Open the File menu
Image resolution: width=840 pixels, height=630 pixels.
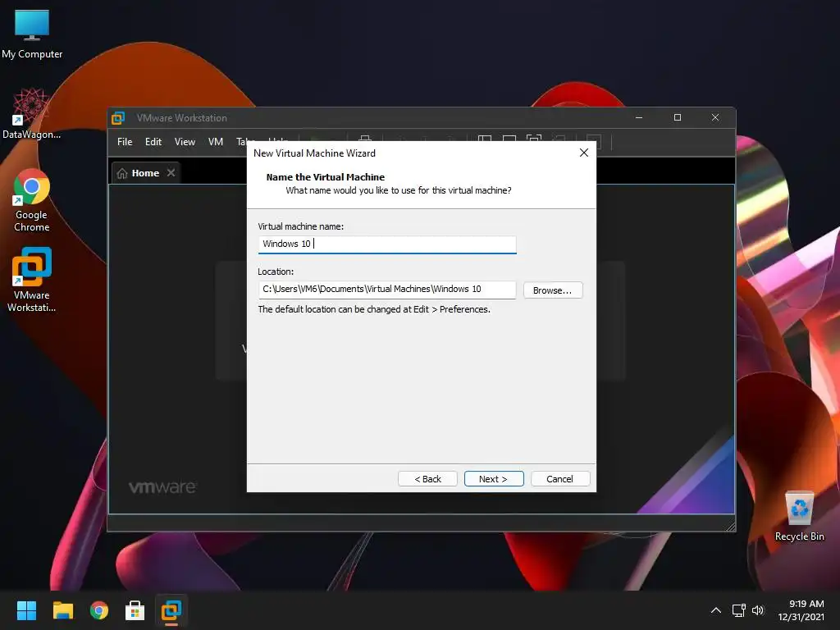coord(125,142)
